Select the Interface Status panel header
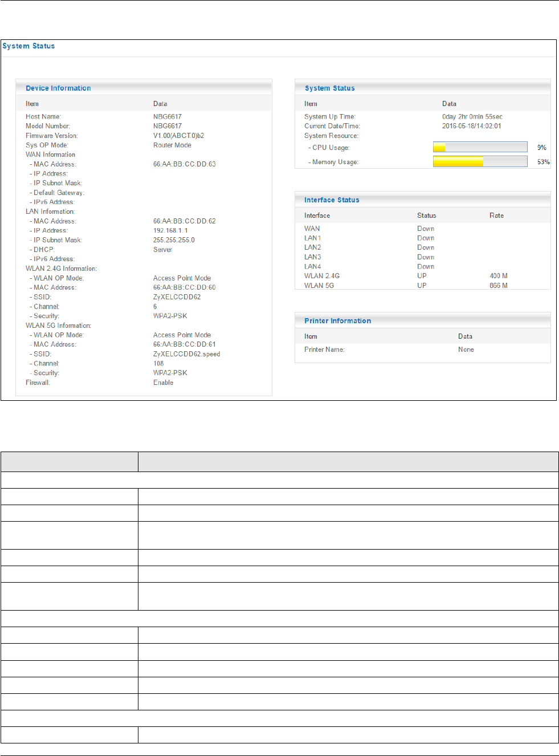Image resolution: width=559 pixels, height=756 pixels. click(x=423, y=200)
